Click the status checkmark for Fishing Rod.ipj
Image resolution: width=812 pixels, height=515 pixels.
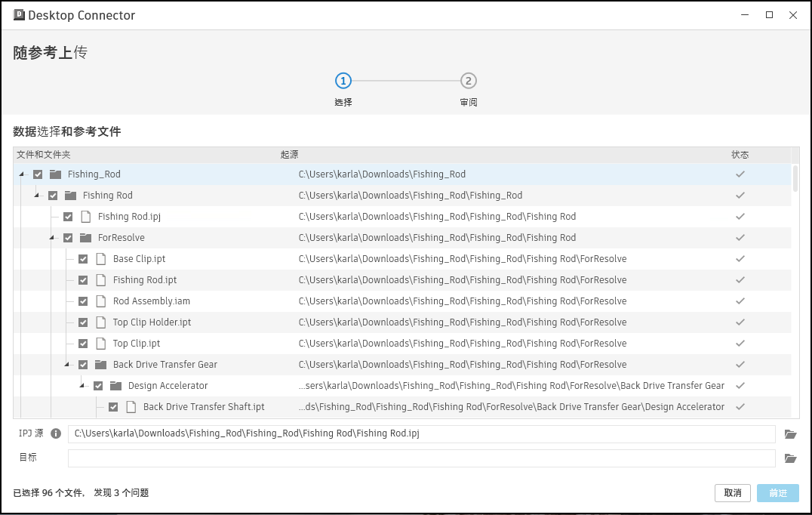[740, 217]
